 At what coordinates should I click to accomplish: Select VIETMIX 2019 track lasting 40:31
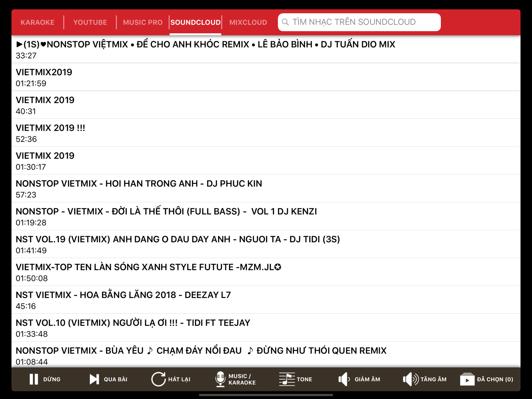(266, 105)
